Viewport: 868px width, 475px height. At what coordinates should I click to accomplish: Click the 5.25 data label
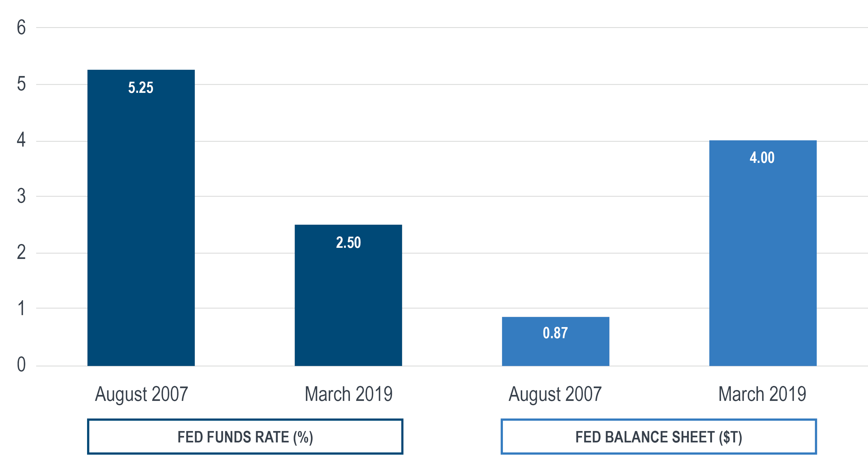coord(141,88)
